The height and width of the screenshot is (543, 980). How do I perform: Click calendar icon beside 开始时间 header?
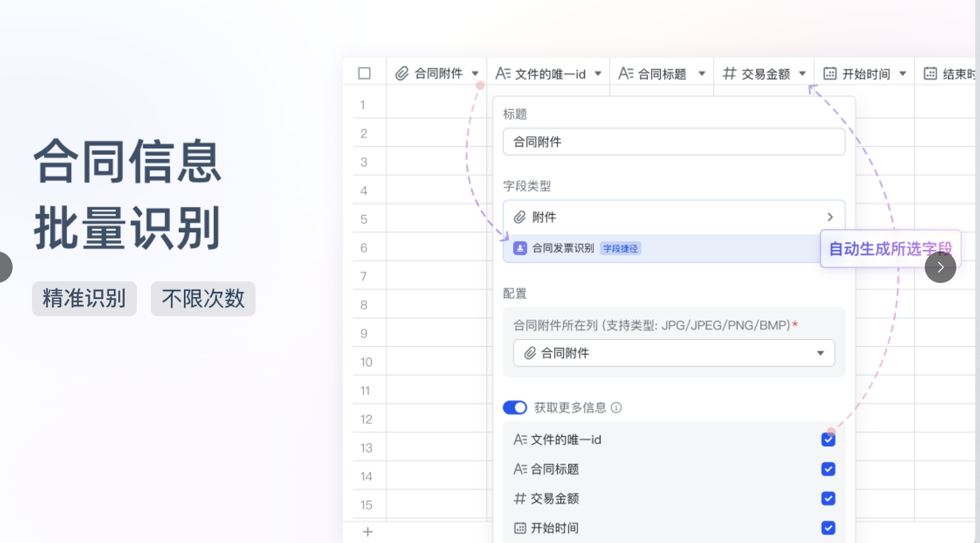(x=830, y=73)
